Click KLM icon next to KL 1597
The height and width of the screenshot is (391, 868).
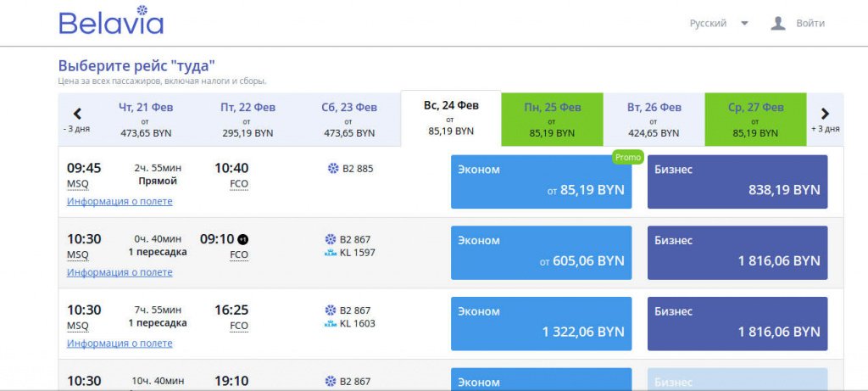pyautogui.click(x=331, y=253)
